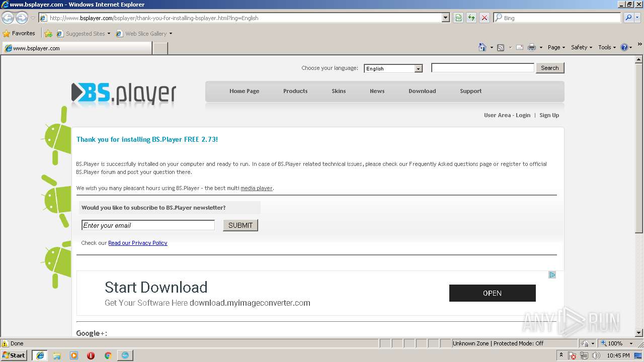Open the Compatibility View icon
644x362 pixels.
[458, 18]
